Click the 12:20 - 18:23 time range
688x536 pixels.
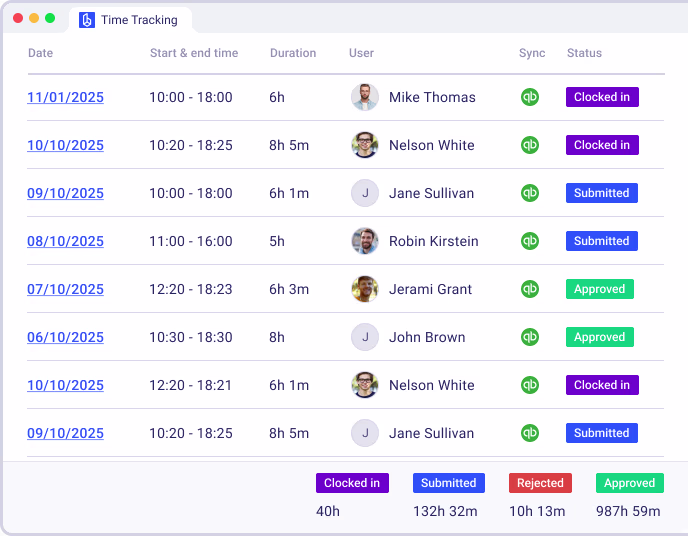point(191,289)
